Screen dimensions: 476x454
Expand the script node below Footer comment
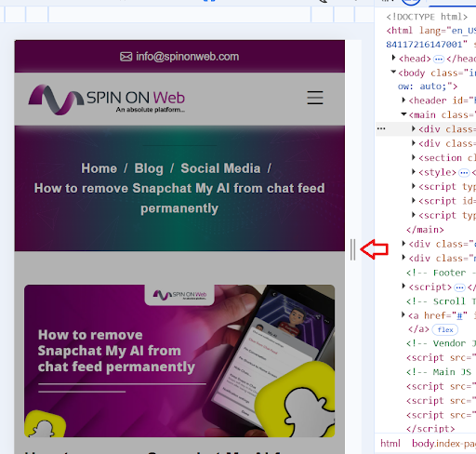[403, 287]
